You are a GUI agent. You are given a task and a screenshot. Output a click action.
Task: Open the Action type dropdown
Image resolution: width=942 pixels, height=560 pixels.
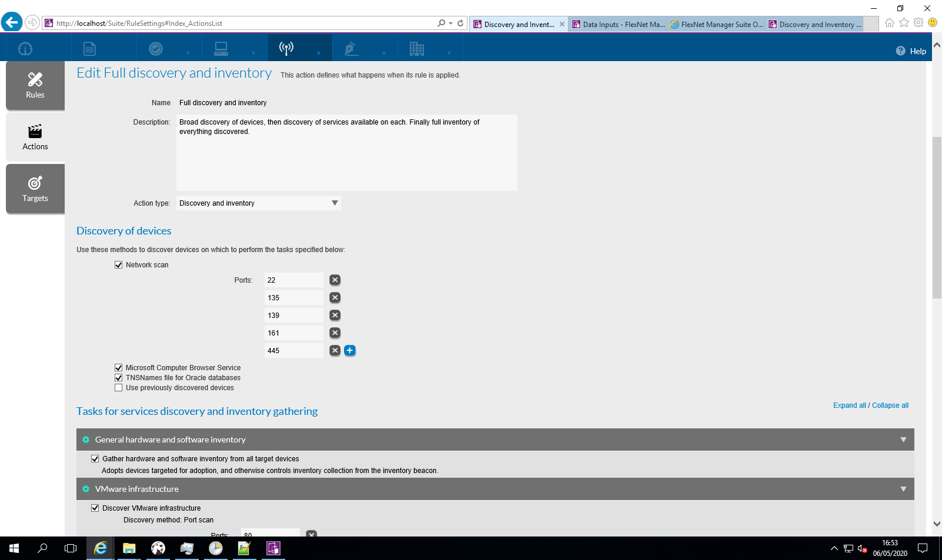tap(259, 203)
